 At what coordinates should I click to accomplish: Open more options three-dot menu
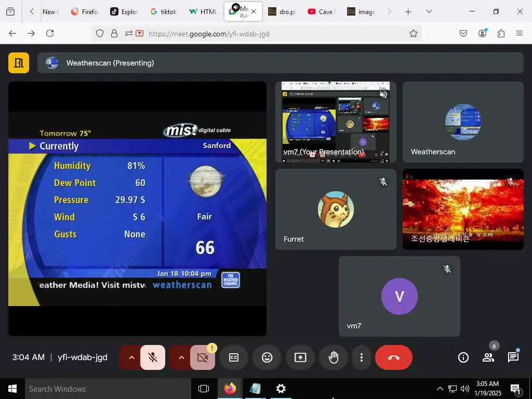[362, 357]
